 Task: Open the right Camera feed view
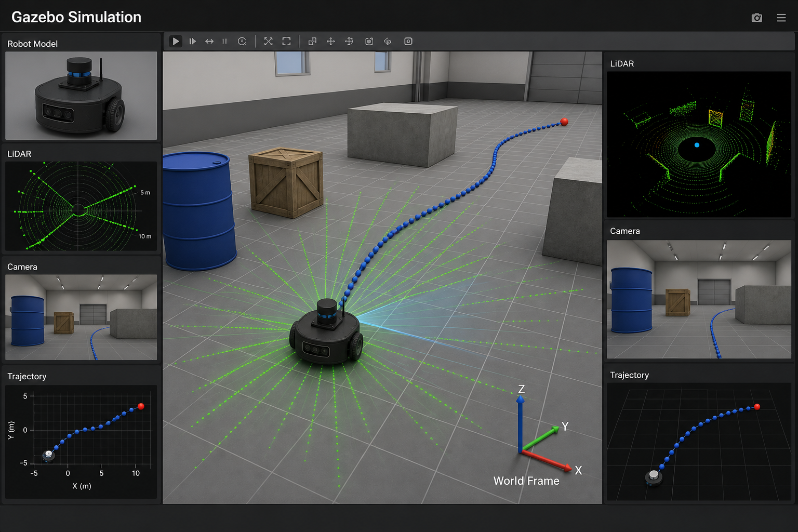699,299
